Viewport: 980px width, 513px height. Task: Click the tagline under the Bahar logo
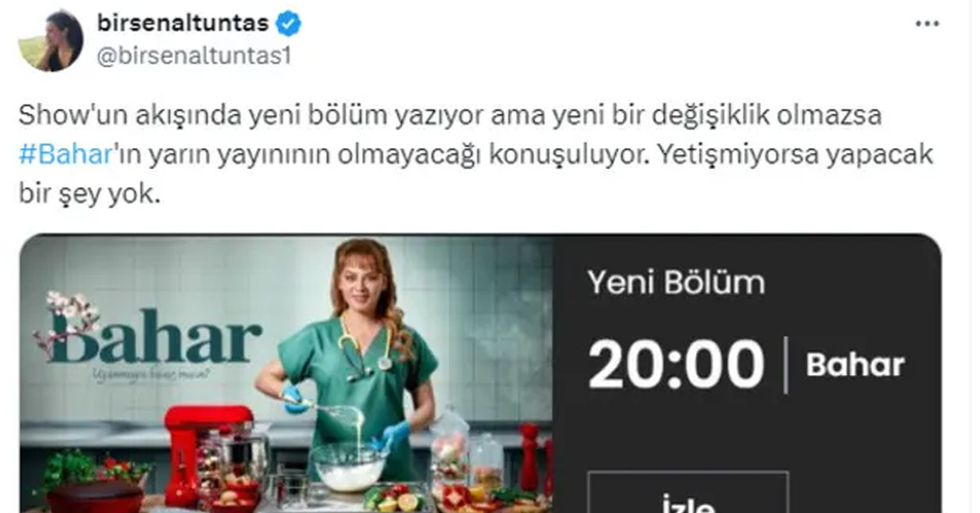point(150,374)
